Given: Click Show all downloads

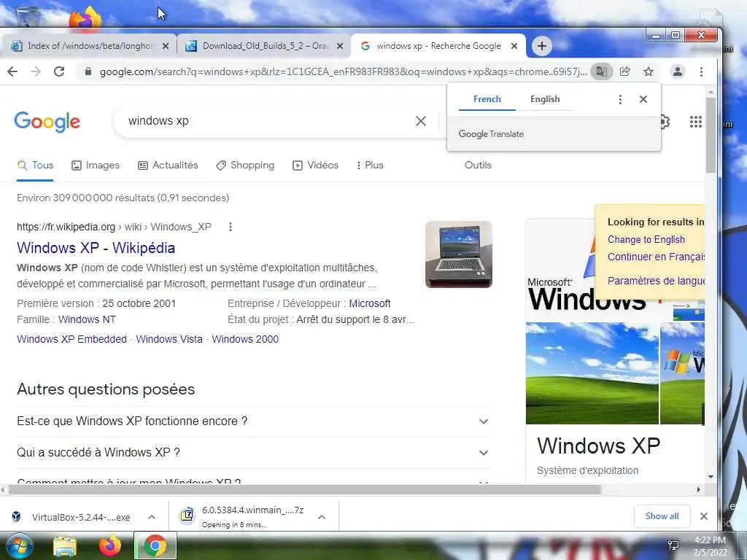Looking at the screenshot, I should click(x=662, y=516).
